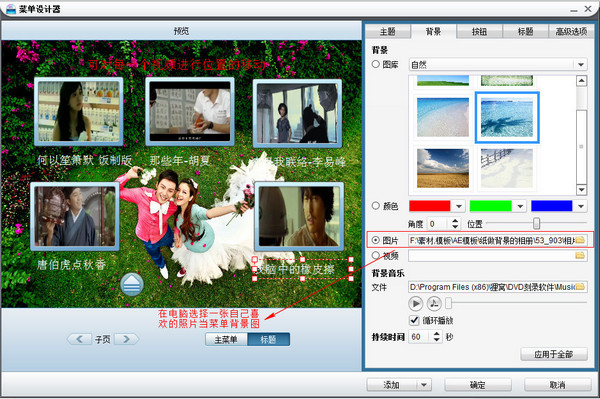The width and height of the screenshot is (600, 399).
Task: Click the 脑中的橡皮擦 title text box
Action: tap(303, 269)
